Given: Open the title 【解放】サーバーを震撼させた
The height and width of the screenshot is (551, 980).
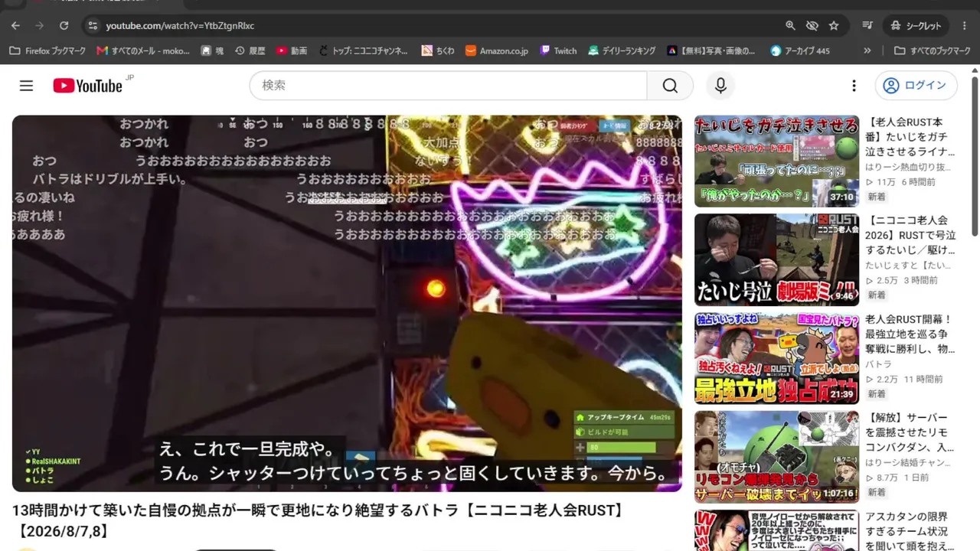Looking at the screenshot, I should point(910,432).
